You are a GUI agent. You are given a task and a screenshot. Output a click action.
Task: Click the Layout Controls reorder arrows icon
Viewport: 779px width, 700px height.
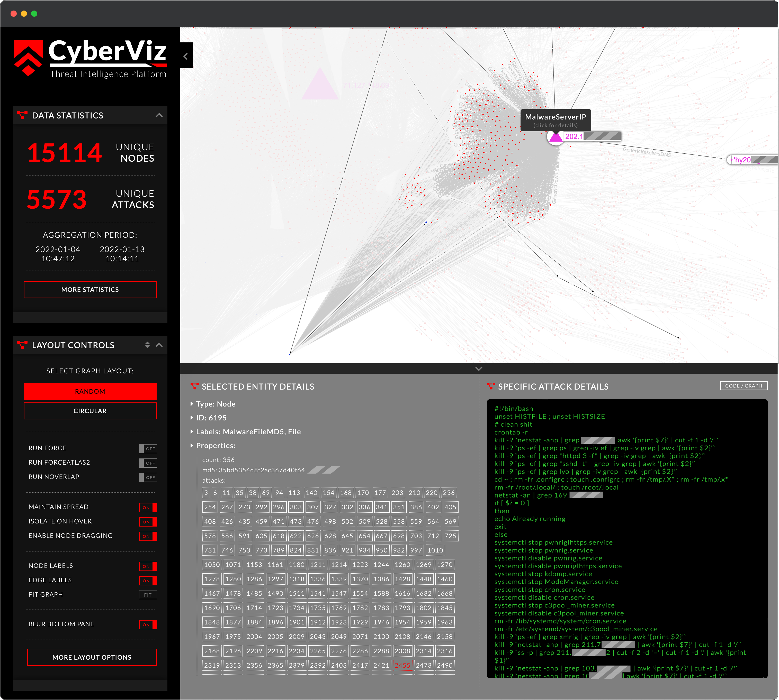pyautogui.click(x=147, y=345)
